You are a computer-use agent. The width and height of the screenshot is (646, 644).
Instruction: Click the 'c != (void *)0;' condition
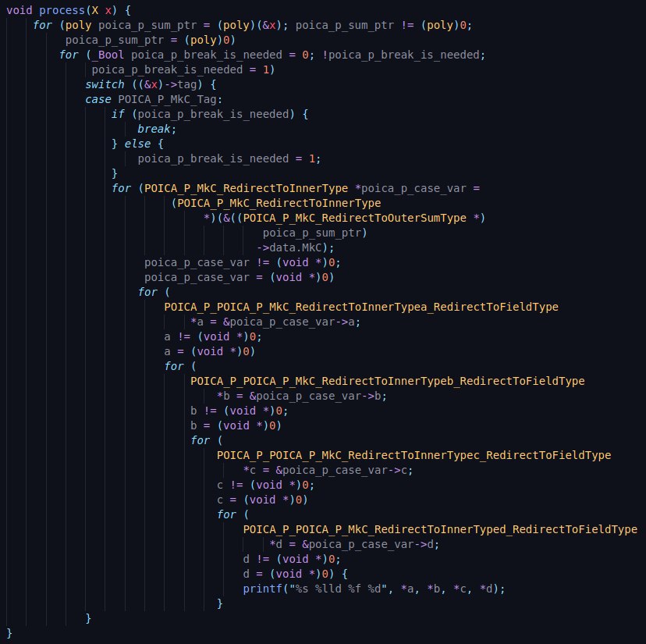click(266, 486)
